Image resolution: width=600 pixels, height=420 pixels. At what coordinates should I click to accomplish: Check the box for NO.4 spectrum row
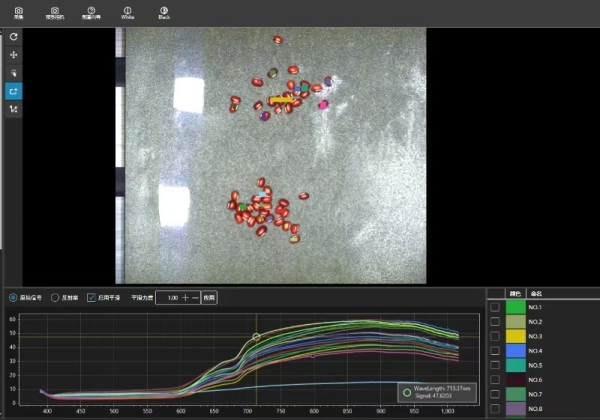pyautogui.click(x=495, y=351)
